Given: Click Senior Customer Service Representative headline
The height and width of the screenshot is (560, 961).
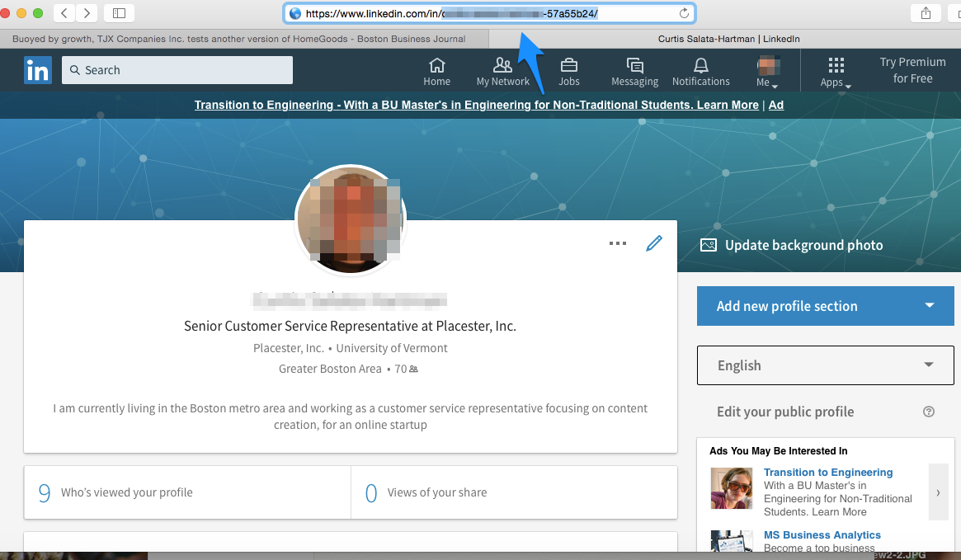Looking at the screenshot, I should click(x=350, y=326).
